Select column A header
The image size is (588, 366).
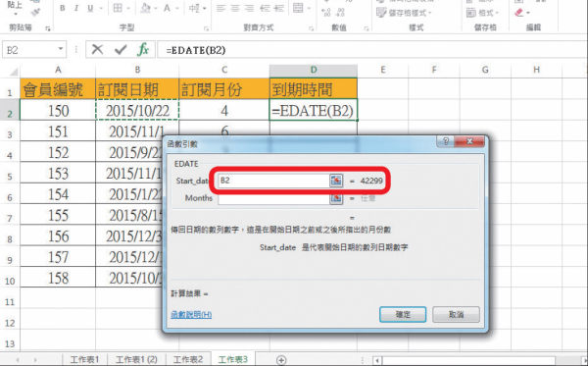pyautogui.click(x=58, y=70)
